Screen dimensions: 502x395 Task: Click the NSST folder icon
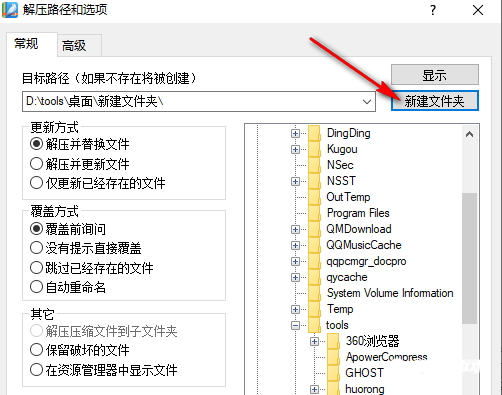click(x=314, y=181)
